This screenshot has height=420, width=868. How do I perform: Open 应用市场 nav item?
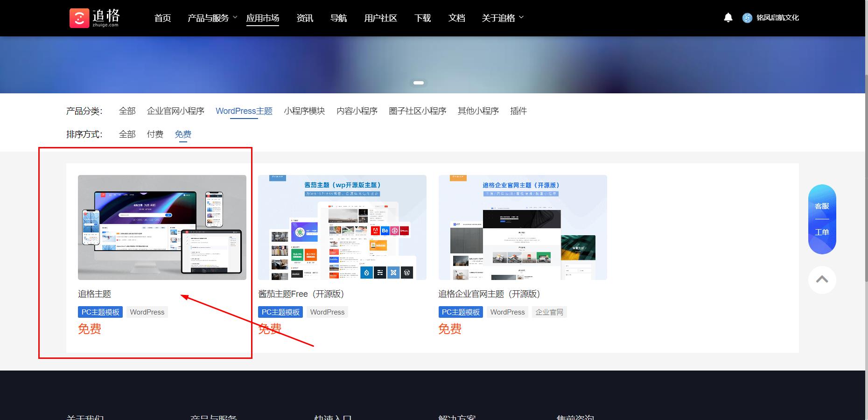(263, 18)
